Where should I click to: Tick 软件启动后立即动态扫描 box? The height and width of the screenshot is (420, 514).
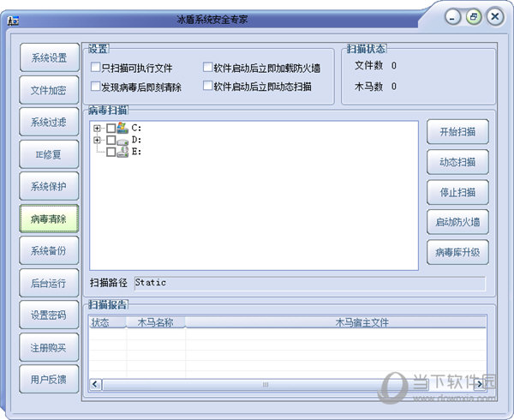pyautogui.click(x=208, y=86)
